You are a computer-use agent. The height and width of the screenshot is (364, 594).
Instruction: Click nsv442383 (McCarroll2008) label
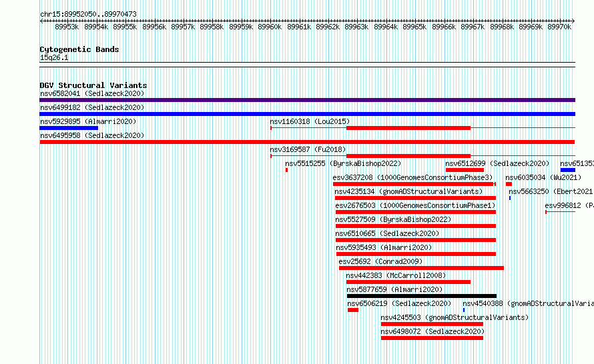396,275
